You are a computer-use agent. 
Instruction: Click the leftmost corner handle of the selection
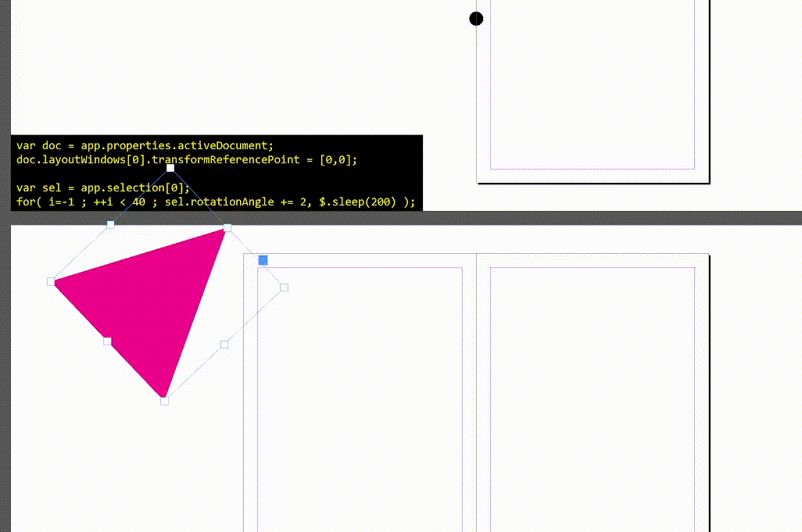coord(52,281)
